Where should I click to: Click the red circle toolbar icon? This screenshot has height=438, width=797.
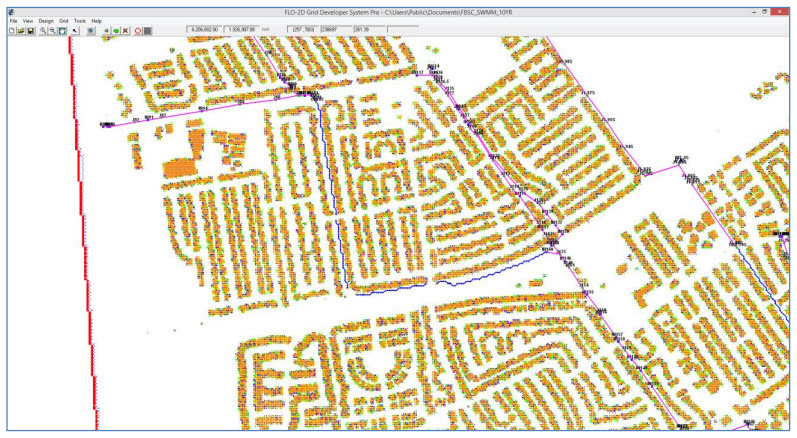tap(138, 31)
